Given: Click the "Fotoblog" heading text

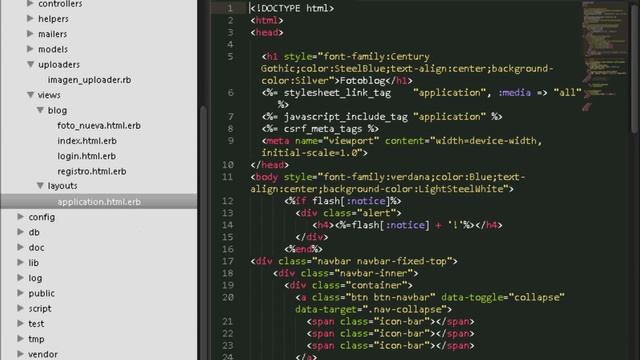Looking at the screenshot, I should [x=362, y=81].
